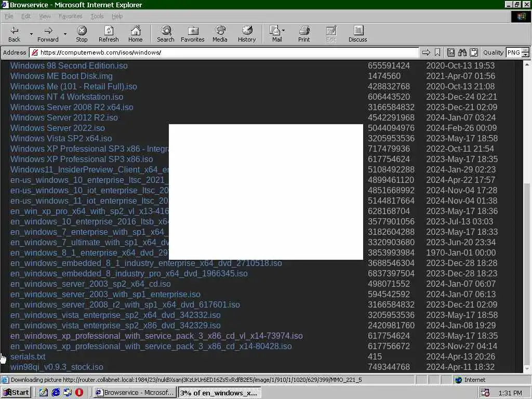The height and width of the screenshot is (399, 532).
Task: Click the Internet zone globe icon
Action: [458, 380]
